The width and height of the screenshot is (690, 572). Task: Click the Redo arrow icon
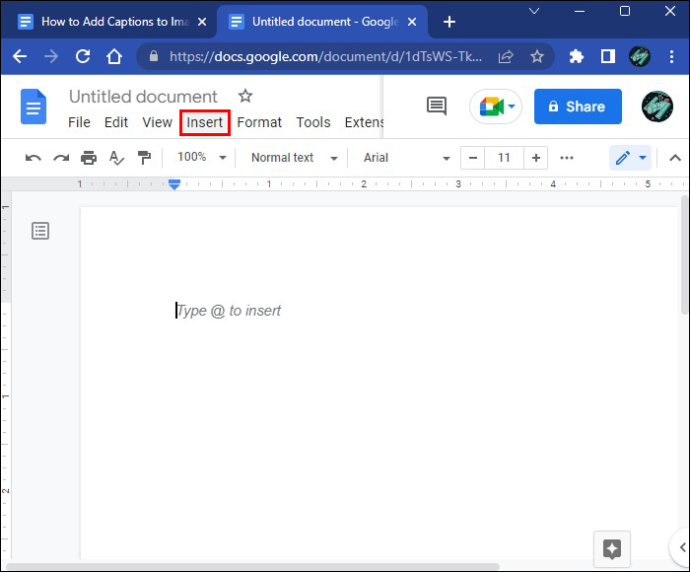pyautogui.click(x=61, y=158)
